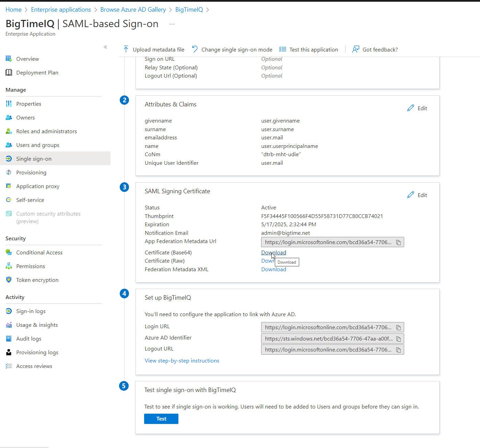Click the Access reviews checklist icon
The height and width of the screenshot is (448, 480).
click(x=9, y=366)
